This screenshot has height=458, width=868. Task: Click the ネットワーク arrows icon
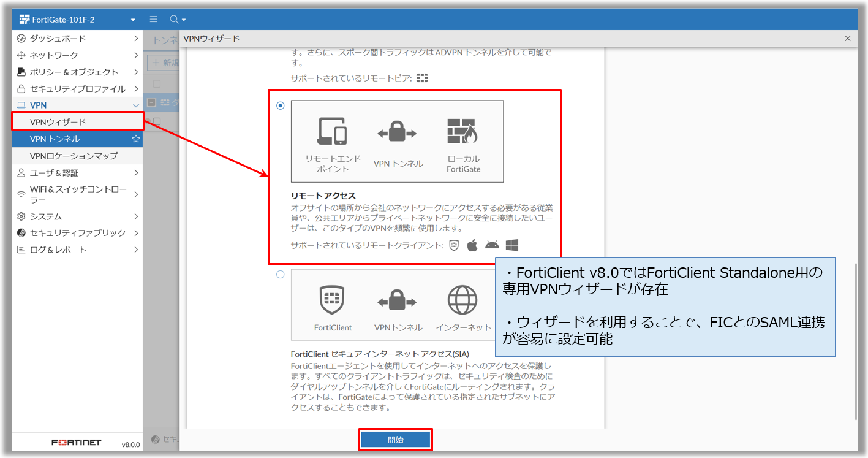[21, 55]
